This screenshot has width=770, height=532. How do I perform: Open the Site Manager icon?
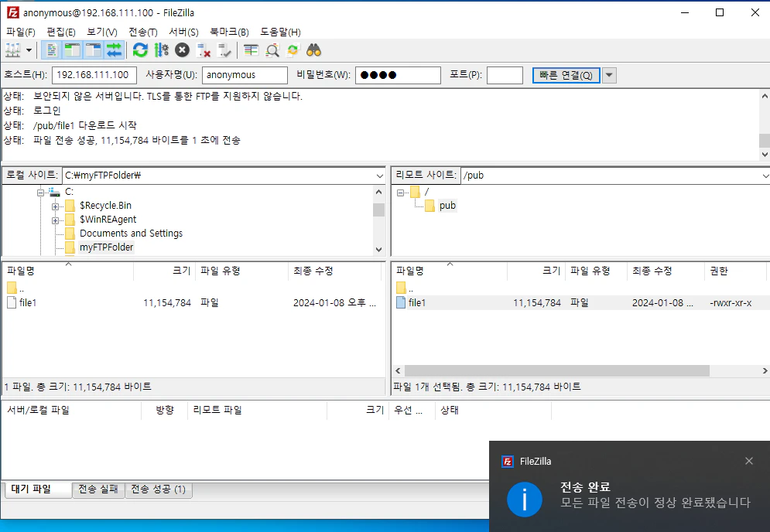pyautogui.click(x=12, y=50)
